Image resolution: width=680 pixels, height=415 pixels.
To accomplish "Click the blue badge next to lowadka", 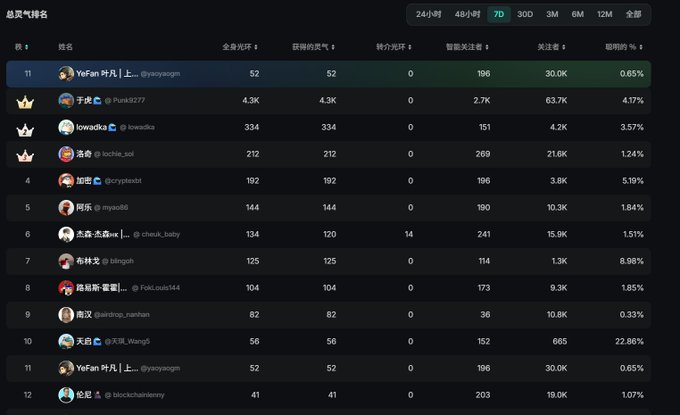I will (112, 127).
